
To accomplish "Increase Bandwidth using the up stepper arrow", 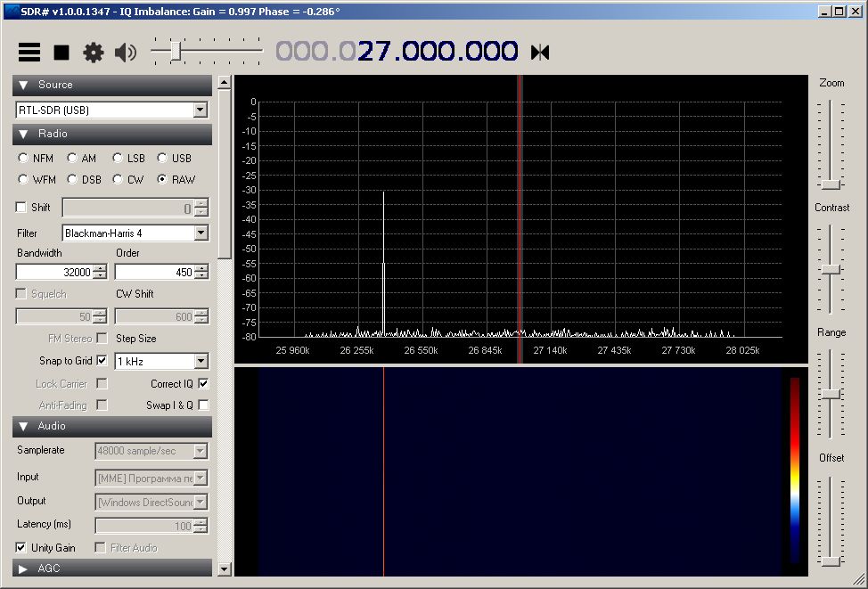I will pos(100,268).
